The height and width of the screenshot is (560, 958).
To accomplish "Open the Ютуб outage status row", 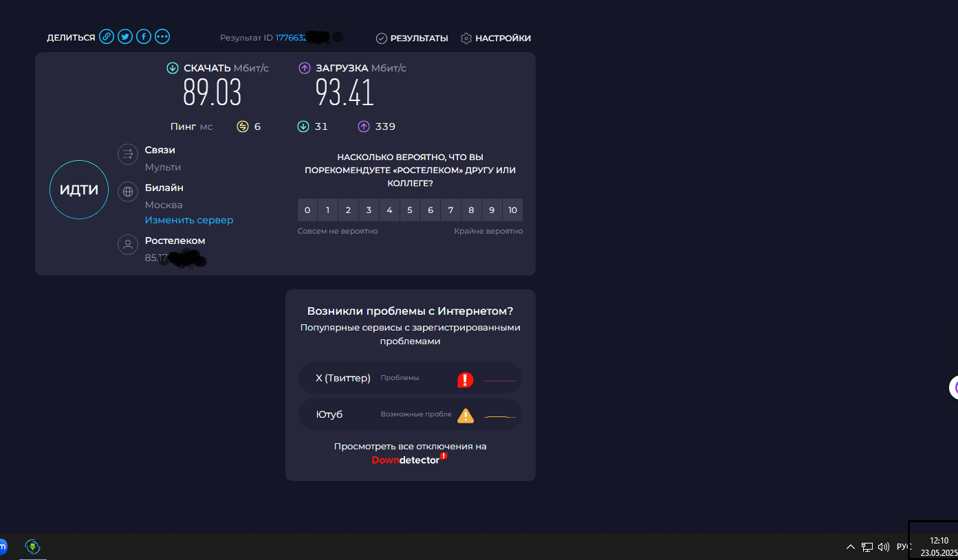I will tap(410, 415).
